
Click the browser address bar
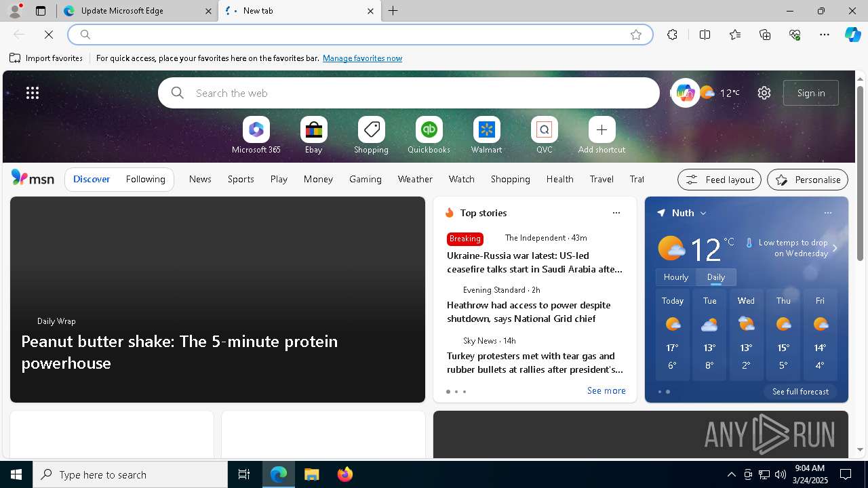pyautogui.click(x=360, y=35)
